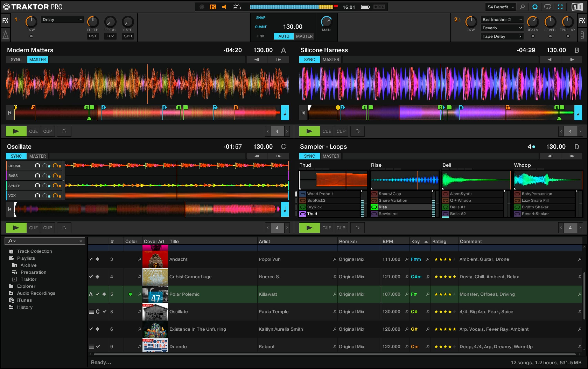Click the search magnifier in the browser panel
Viewport: 588px width, 369px height.
pos(10,241)
